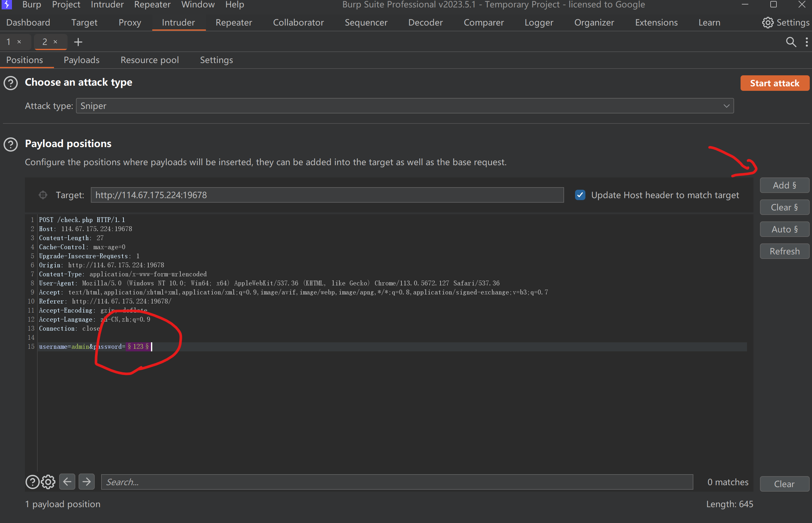The height and width of the screenshot is (523, 812).
Task: Open the search settings gear icon
Action: [x=48, y=482]
